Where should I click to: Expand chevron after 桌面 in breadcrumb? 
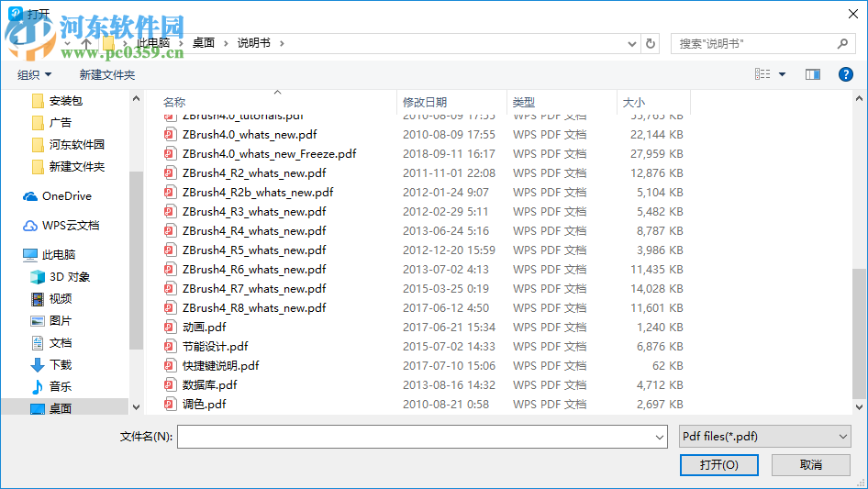[x=226, y=43]
